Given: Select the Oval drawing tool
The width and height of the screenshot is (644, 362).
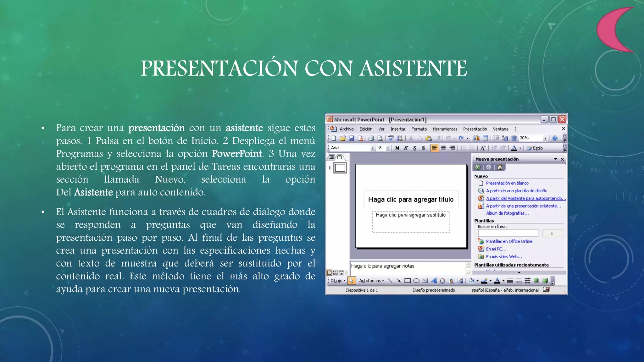Looking at the screenshot, I should pos(416,281).
